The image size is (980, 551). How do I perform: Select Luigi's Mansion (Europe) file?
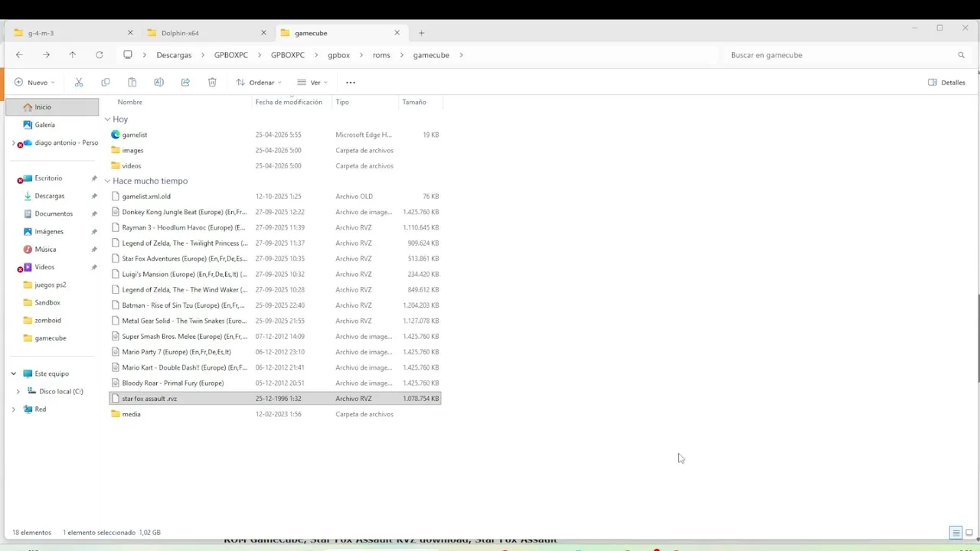[x=275, y=274]
